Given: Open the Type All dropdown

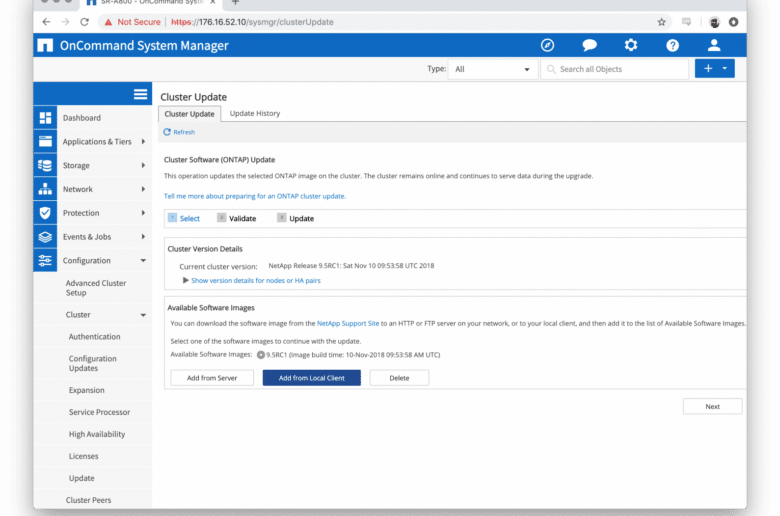Looking at the screenshot, I should 492,69.
